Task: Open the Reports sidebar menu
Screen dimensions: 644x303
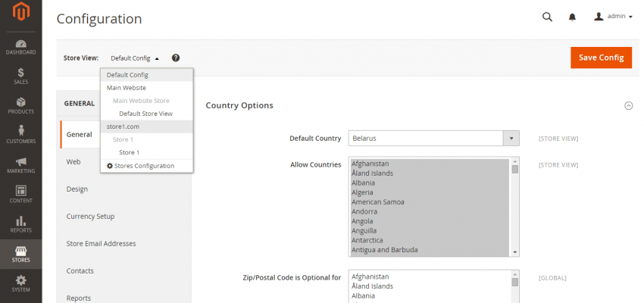Action: (21, 224)
